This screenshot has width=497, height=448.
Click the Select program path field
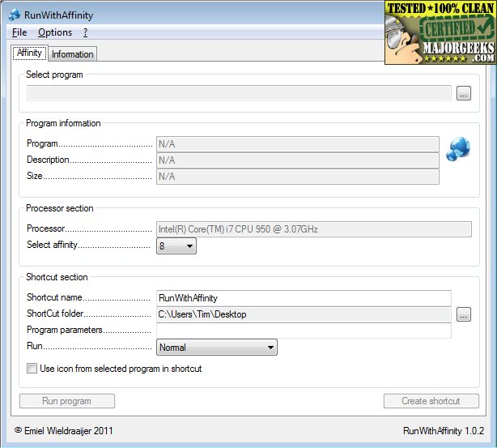pos(239,93)
